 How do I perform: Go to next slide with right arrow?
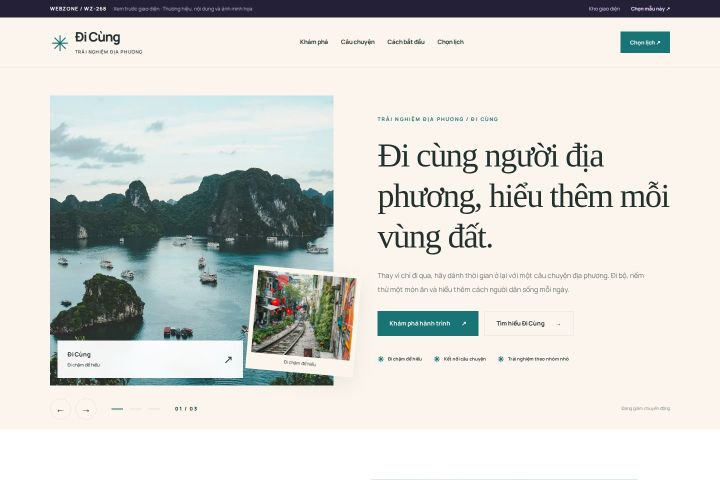(x=86, y=409)
